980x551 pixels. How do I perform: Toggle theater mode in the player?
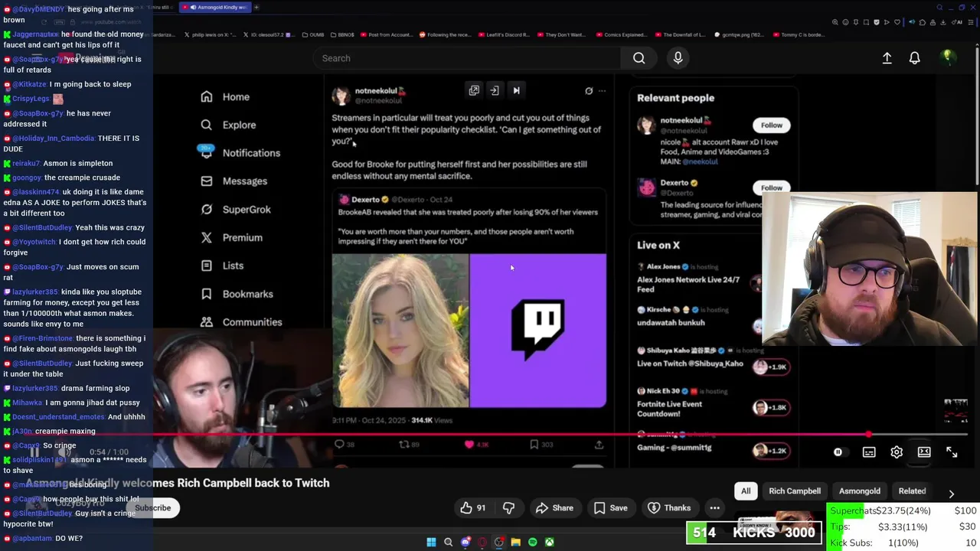[924, 452]
